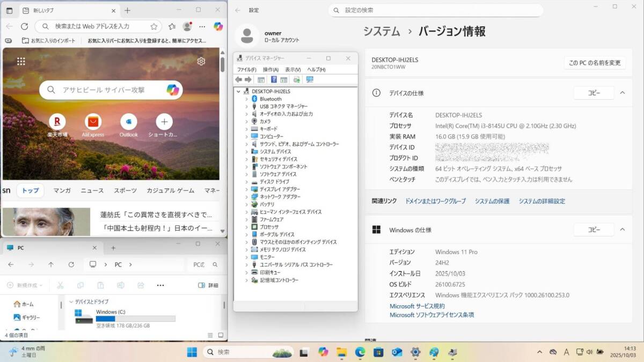644x362 pixels.
Task: Collapse the デバイスとドライブ group
Action: pyautogui.click(x=71, y=302)
